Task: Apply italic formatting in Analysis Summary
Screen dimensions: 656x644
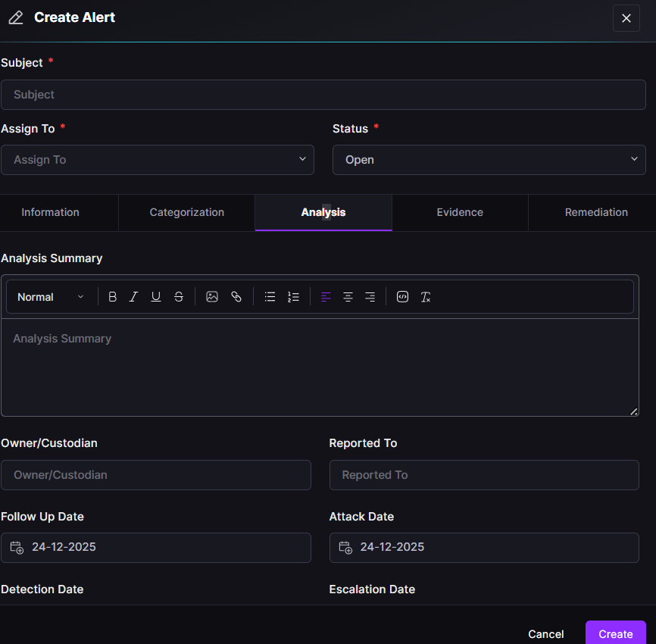Action: [134, 297]
